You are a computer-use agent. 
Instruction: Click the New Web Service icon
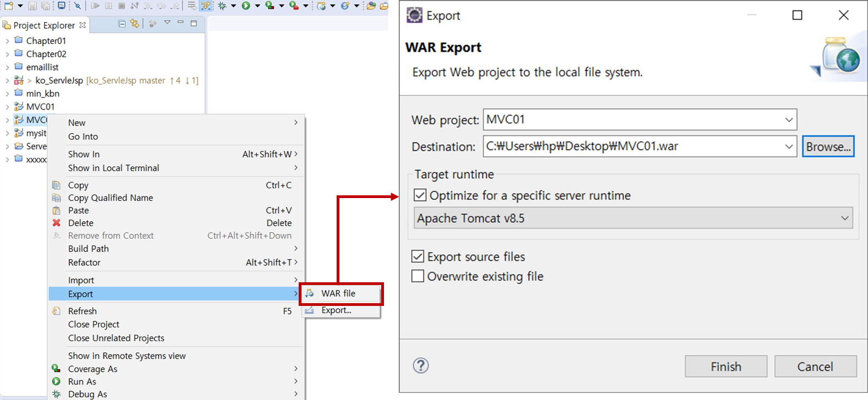345,6
